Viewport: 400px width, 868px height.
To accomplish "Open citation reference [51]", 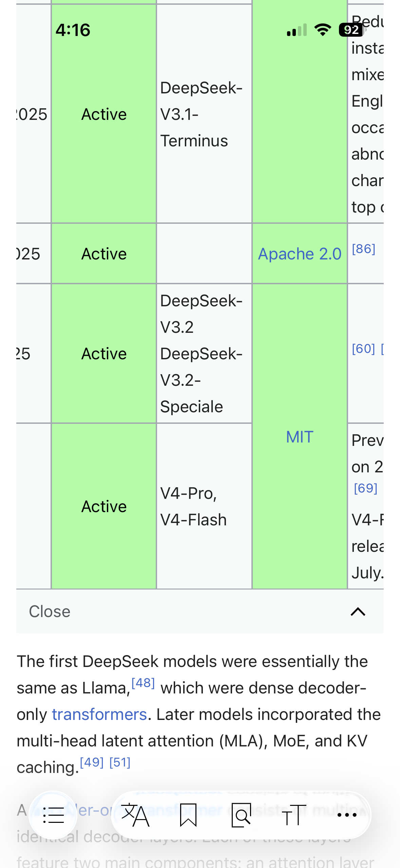I will (120, 762).
